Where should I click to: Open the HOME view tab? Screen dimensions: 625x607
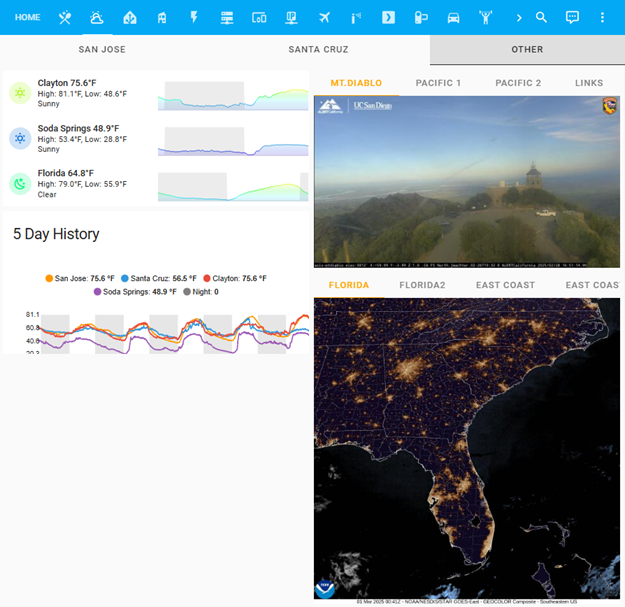click(28, 18)
